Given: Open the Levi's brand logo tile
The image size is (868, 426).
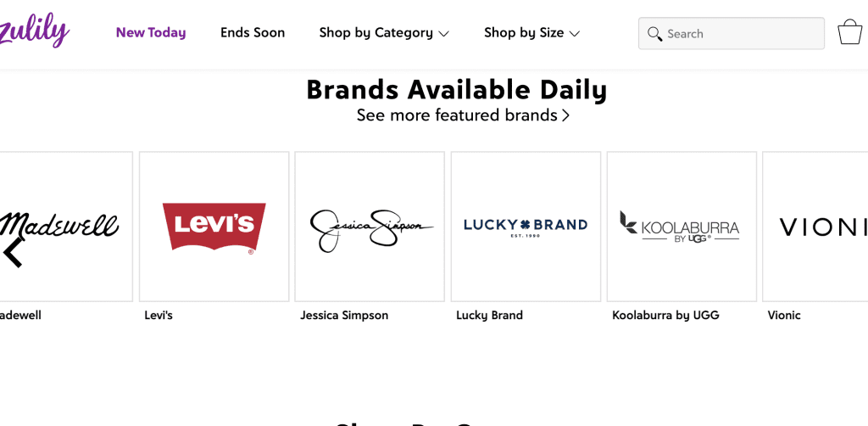Looking at the screenshot, I should coord(214,227).
